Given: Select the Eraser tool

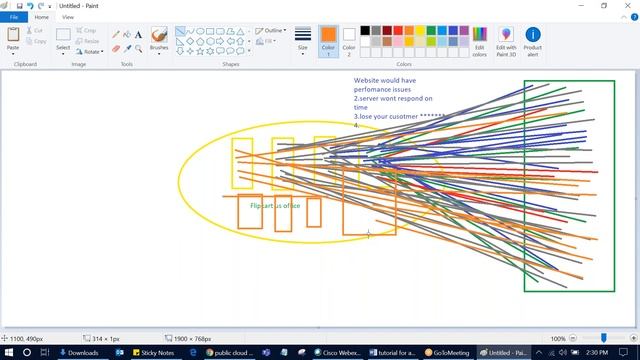Looking at the screenshot, I should coord(116,49).
